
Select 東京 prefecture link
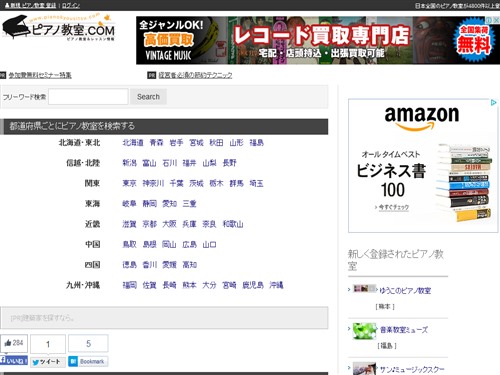(x=129, y=183)
